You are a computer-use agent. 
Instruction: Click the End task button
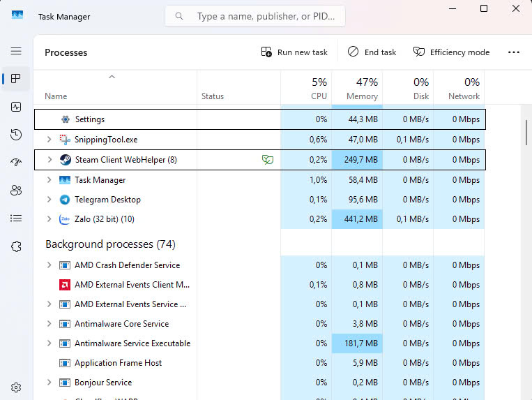(372, 52)
